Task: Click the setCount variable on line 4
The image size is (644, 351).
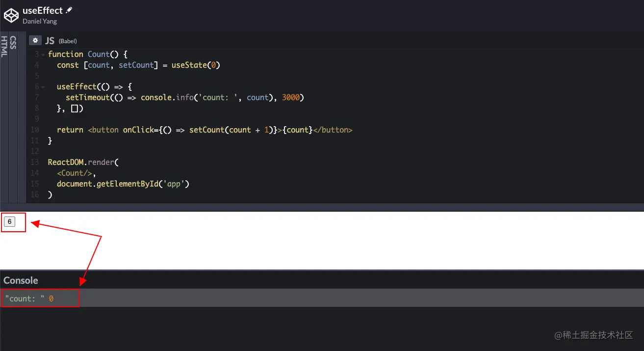Action: pyautogui.click(x=136, y=65)
